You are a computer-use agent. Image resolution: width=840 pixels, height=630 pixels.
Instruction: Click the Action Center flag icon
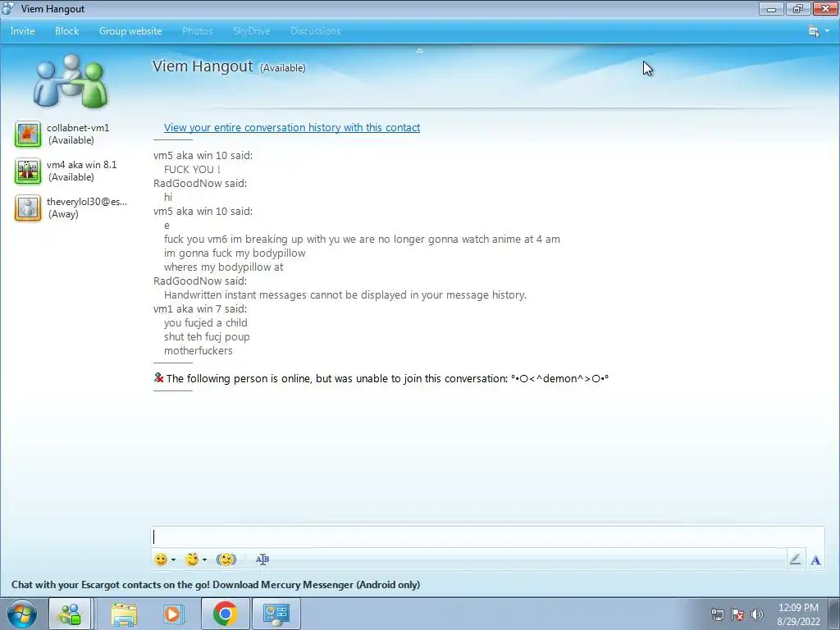737,614
